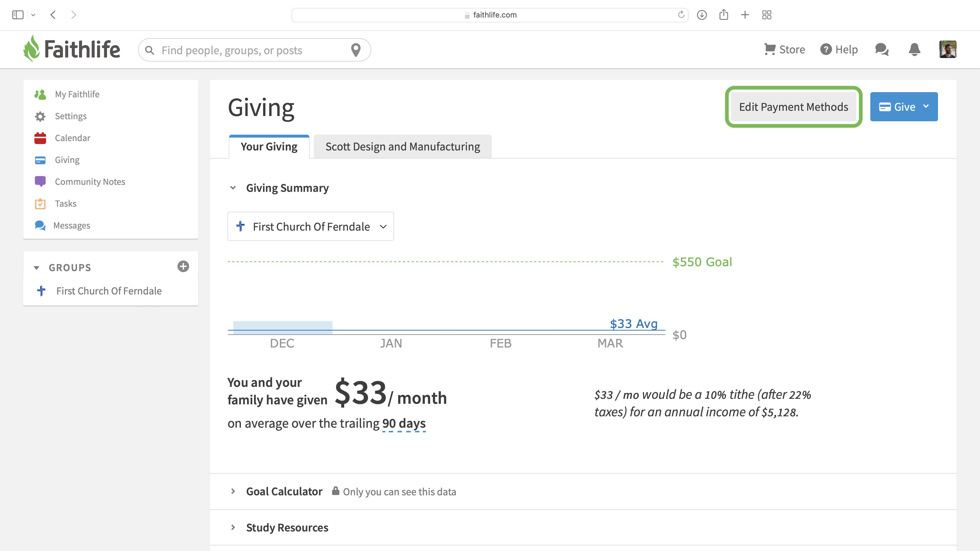Open the Store cart icon
This screenshot has height=551, width=980.
[770, 50]
